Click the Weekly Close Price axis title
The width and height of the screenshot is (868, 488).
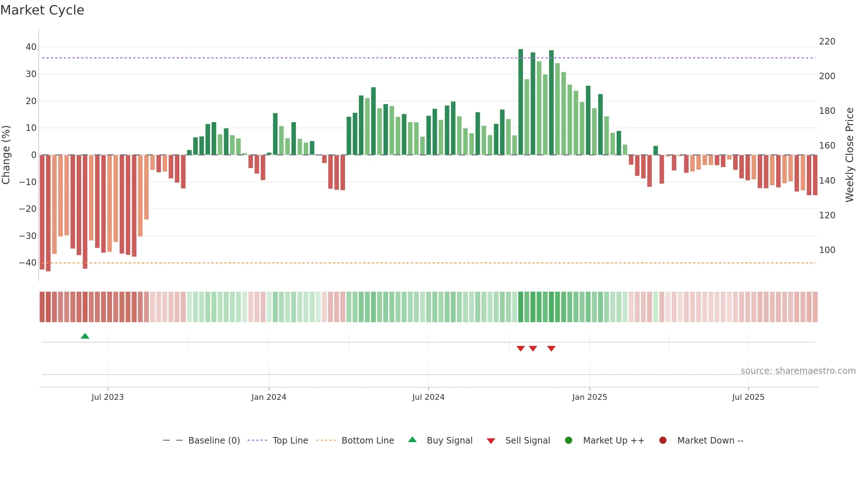(850, 155)
